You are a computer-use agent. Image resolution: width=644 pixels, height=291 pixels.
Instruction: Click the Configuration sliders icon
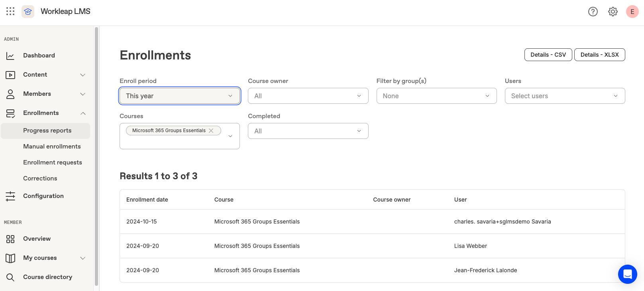click(x=10, y=196)
